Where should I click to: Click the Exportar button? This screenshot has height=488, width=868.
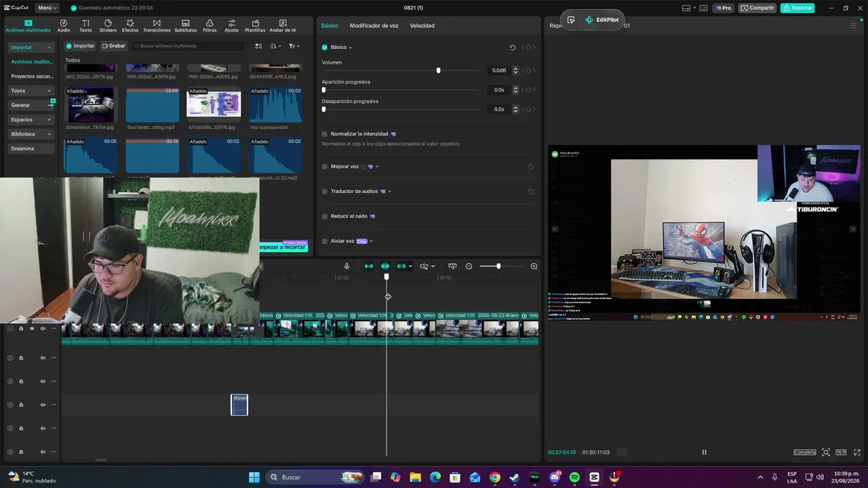coord(797,8)
